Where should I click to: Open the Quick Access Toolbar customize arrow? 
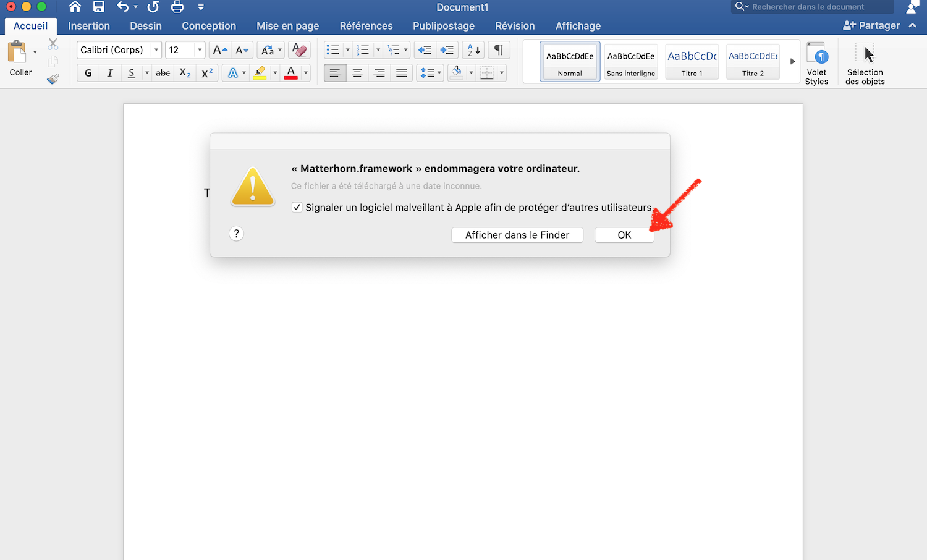201,7
